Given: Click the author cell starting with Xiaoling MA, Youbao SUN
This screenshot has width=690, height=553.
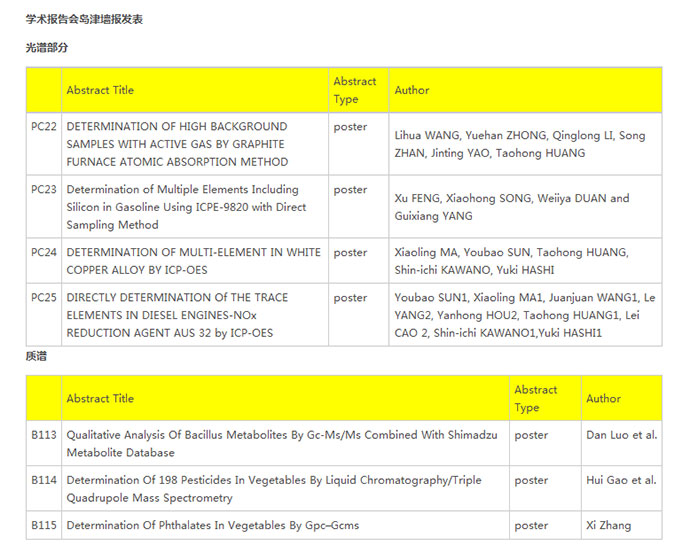Looking at the screenshot, I should [512, 261].
